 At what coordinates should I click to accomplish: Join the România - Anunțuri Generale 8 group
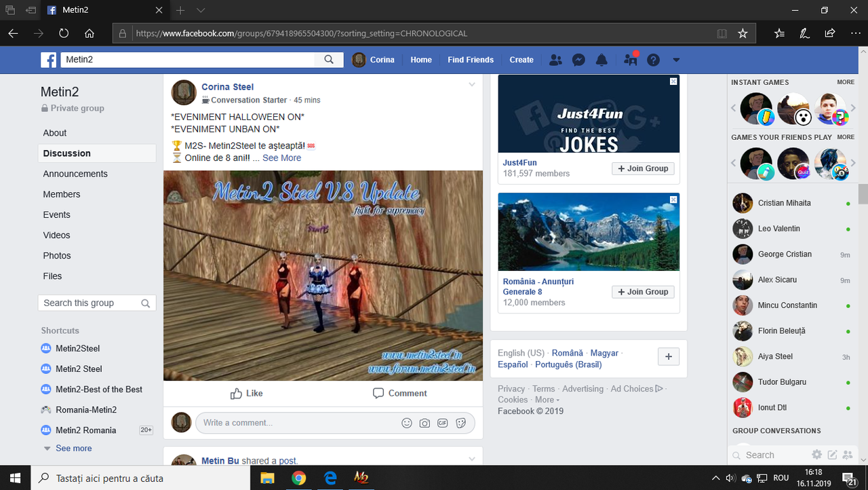pyautogui.click(x=643, y=292)
